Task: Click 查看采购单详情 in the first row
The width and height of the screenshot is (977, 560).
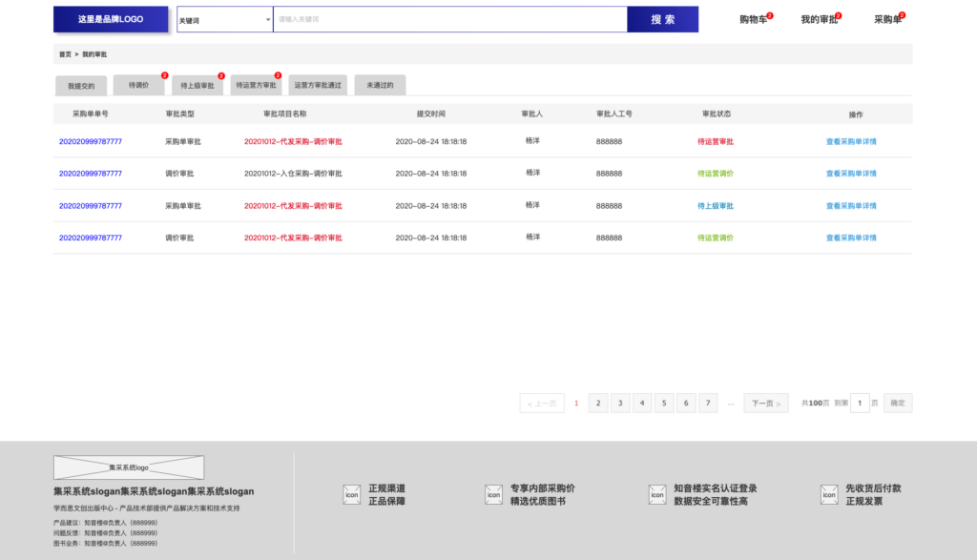Action: pos(851,141)
